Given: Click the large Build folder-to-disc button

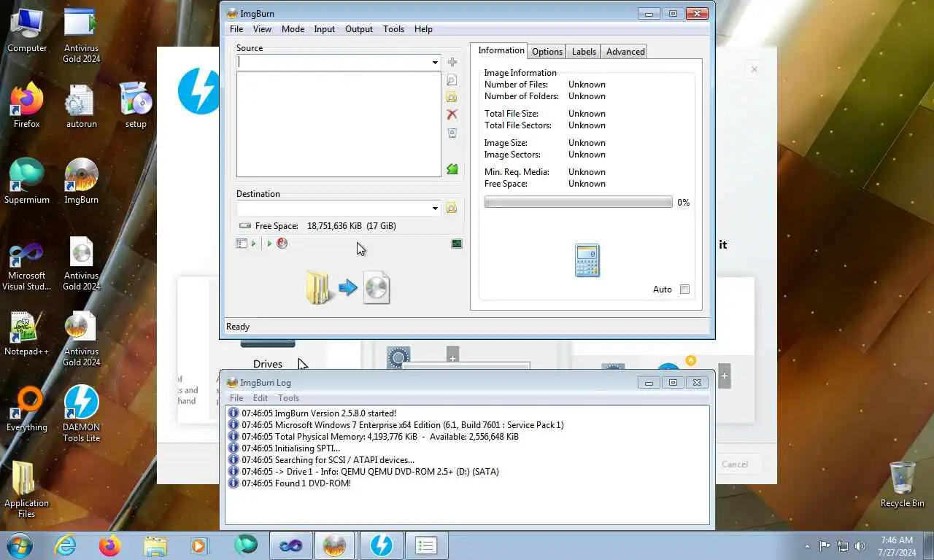Looking at the screenshot, I should (x=348, y=287).
